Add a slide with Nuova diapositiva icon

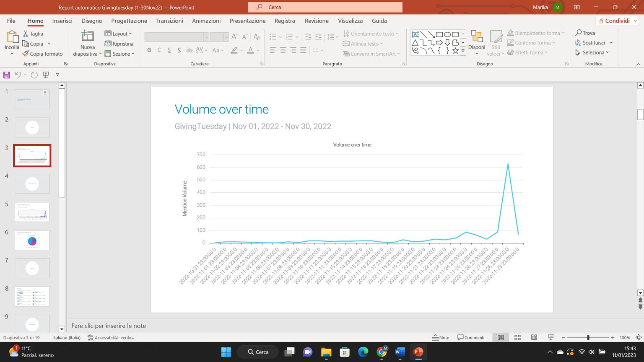(x=87, y=36)
